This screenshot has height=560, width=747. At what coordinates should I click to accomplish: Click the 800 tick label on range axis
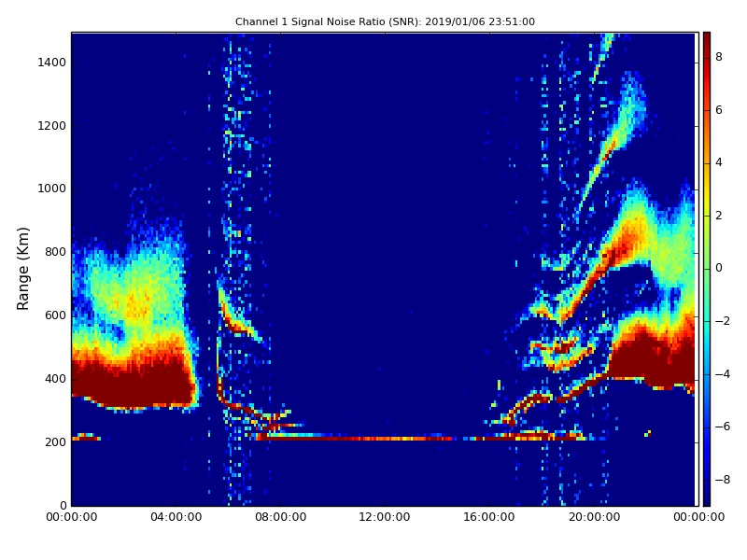click(55, 252)
